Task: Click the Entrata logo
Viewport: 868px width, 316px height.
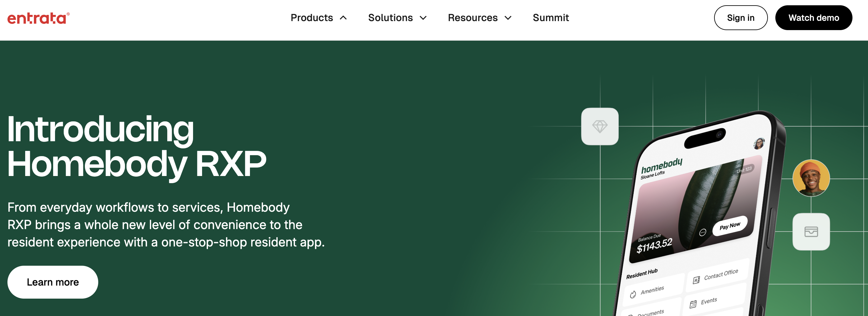Action: tap(39, 18)
